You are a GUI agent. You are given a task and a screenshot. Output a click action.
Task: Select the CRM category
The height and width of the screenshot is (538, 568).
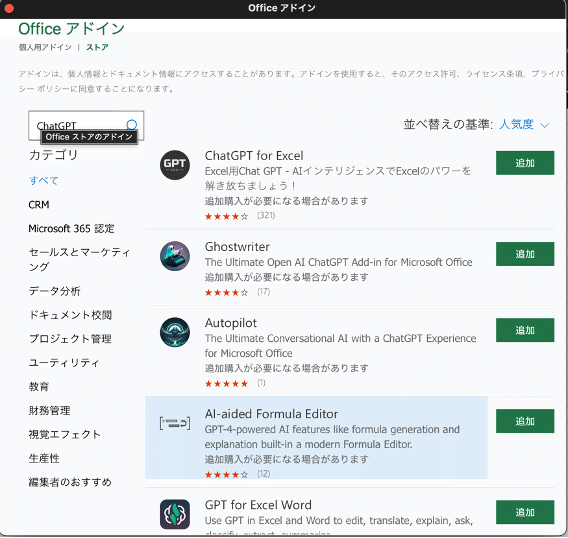click(x=39, y=205)
